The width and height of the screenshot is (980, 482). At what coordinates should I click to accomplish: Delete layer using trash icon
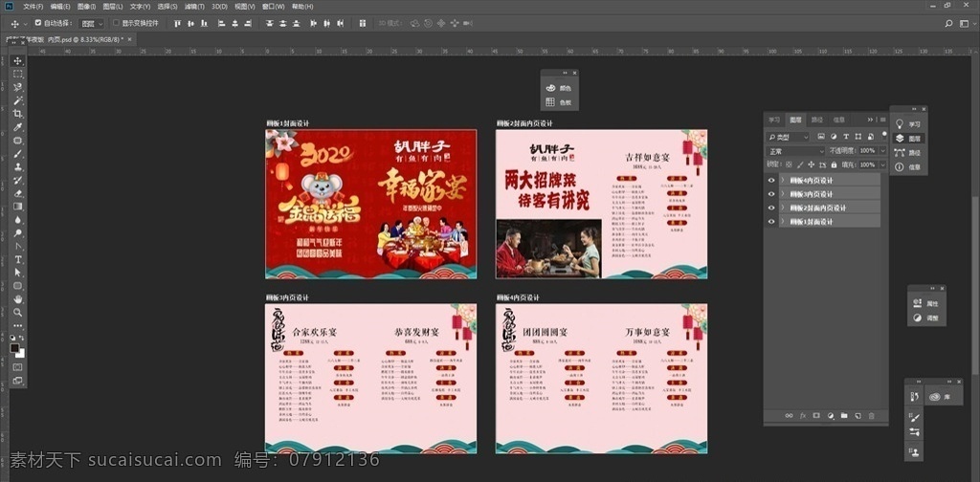tap(871, 415)
